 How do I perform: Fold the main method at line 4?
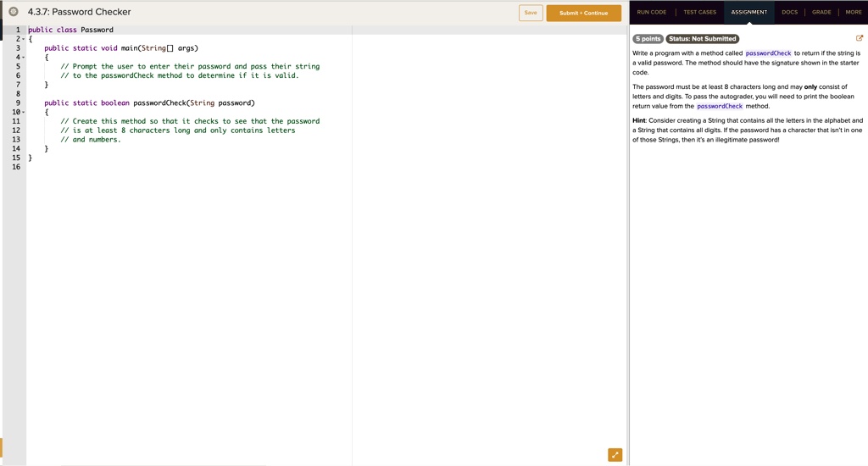(22, 58)
